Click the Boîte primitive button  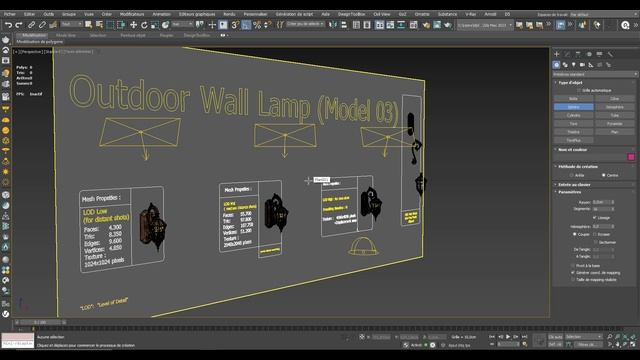pos(573,99)
